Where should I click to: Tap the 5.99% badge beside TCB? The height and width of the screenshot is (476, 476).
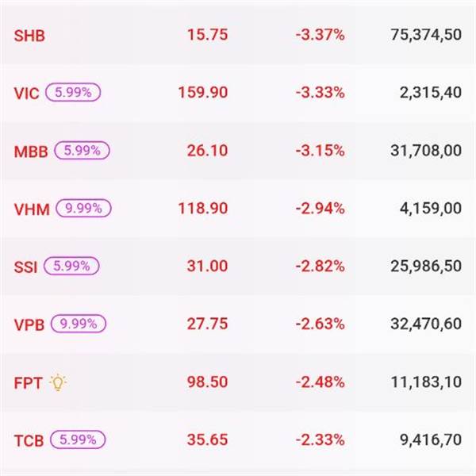(78, 440)
